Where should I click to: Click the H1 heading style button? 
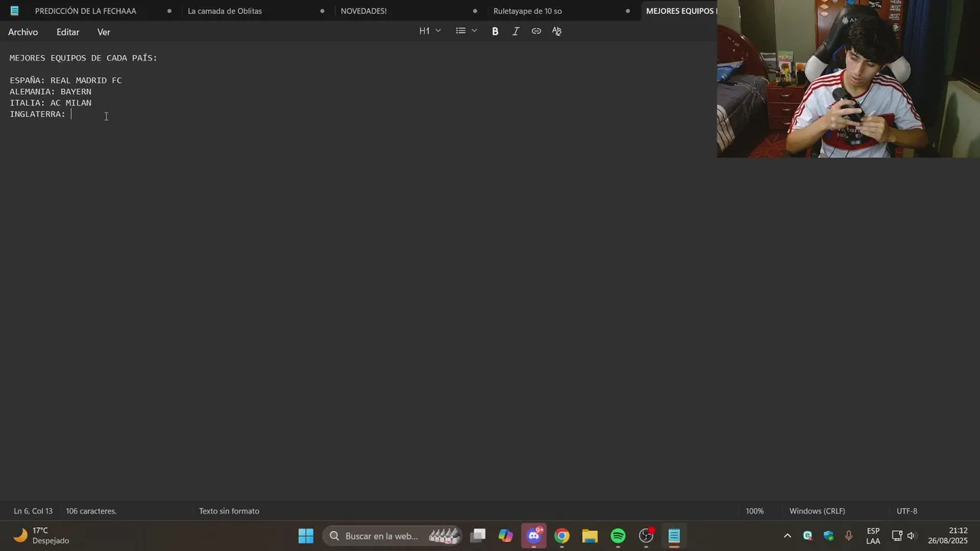tap(424, 31)
